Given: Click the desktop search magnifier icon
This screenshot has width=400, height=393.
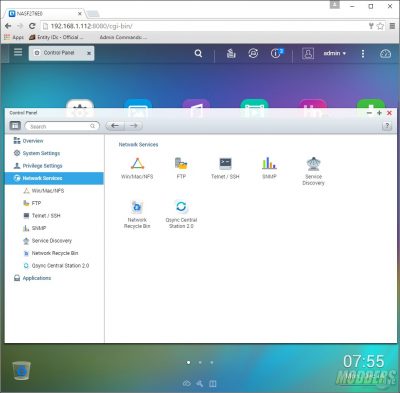Looking at the screenshot, I should [x=198, y=53].
